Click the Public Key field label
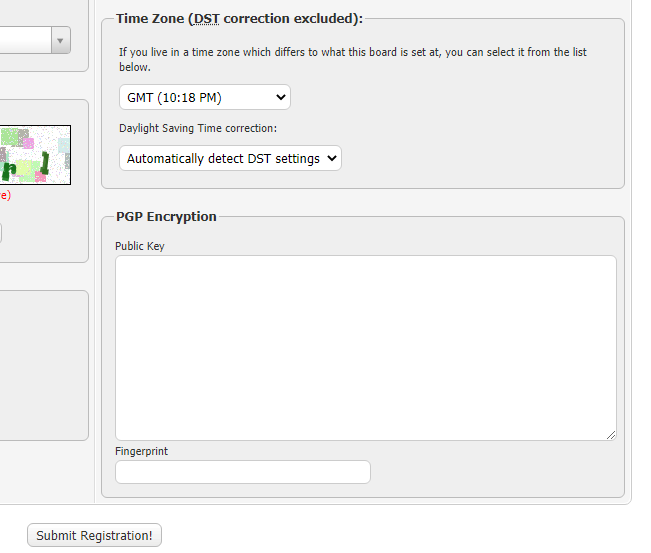651x553 pixels. (140, 246)
